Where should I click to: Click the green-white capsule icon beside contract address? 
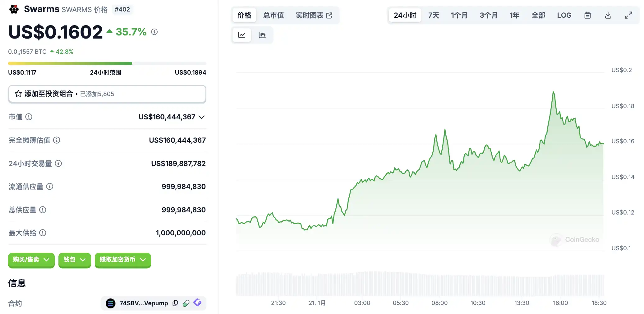[186, 303]
